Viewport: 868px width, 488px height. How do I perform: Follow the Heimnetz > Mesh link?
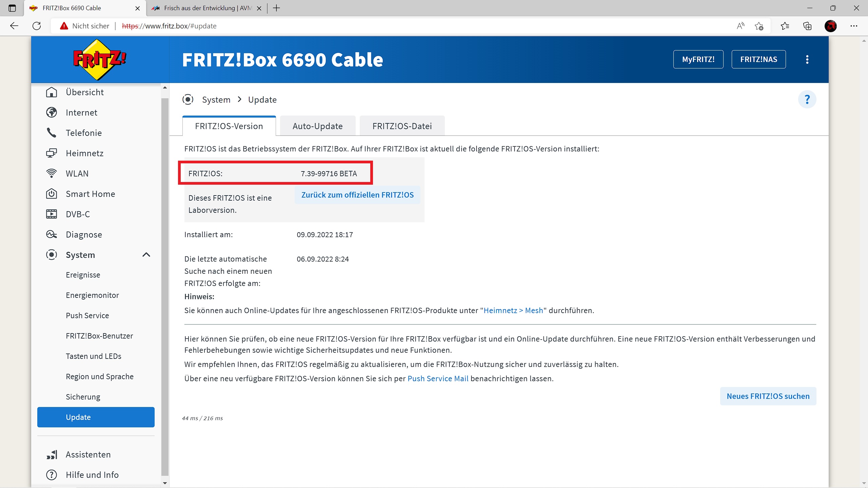pos(513,310)
